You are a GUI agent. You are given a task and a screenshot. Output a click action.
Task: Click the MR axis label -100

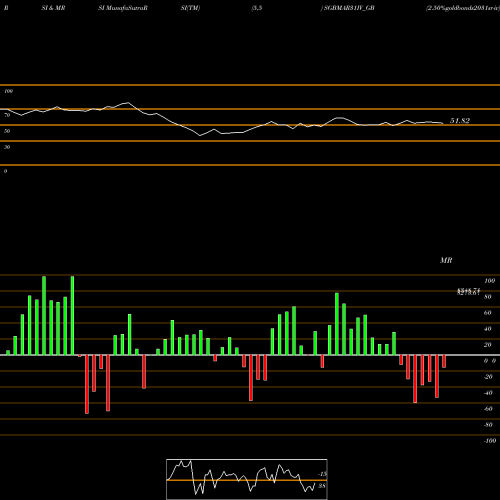(x=490, y=441)
